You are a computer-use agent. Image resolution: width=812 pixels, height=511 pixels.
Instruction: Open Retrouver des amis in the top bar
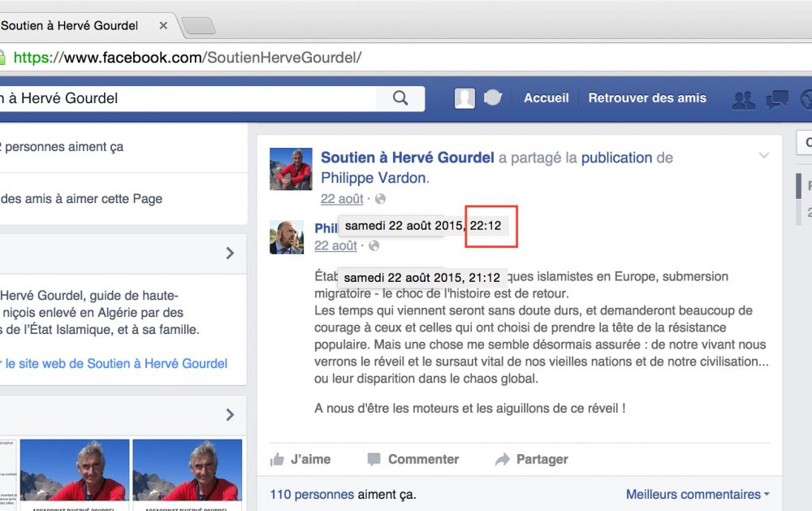(647, 98)
